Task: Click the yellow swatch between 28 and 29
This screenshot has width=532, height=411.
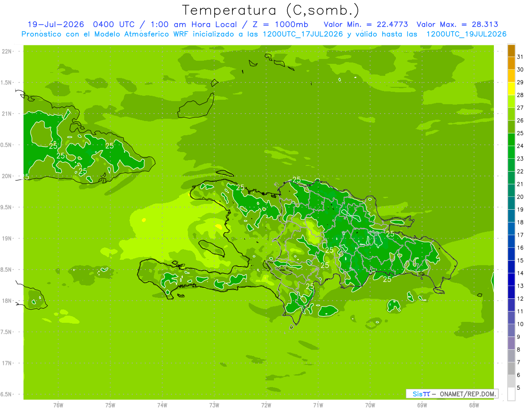Action: tap(511, 89)
